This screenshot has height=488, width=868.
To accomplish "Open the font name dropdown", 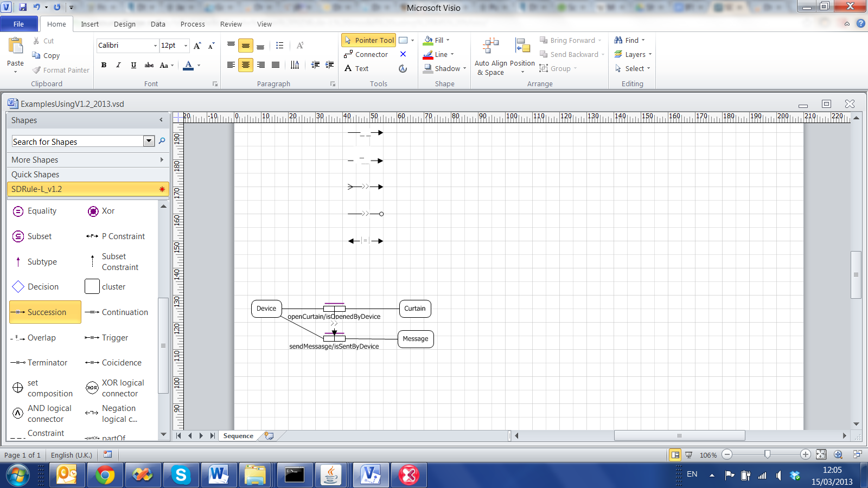I will pos(155,46).
